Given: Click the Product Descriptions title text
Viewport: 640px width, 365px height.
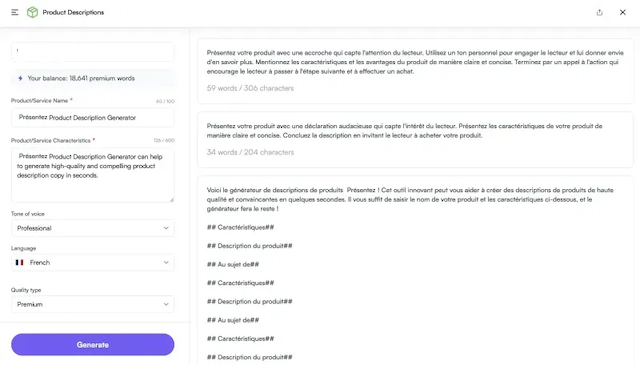Looking at the screenshot, I should (73, 12).
